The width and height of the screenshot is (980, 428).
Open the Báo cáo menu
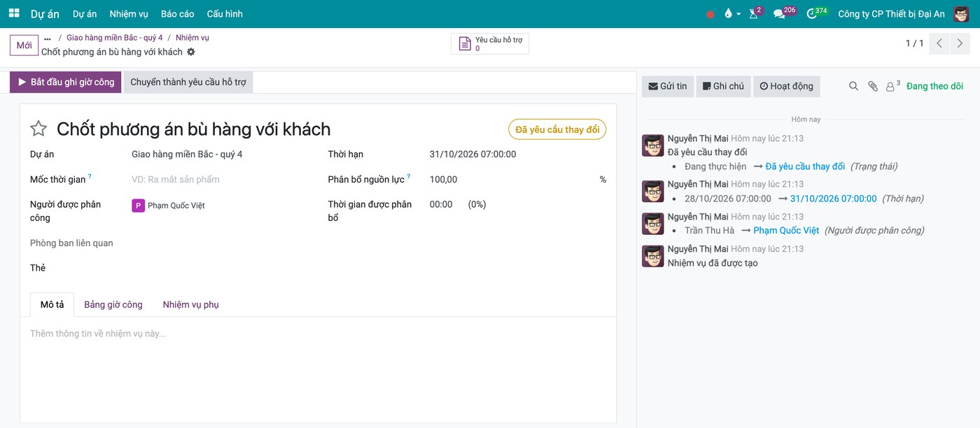point(178,14)
